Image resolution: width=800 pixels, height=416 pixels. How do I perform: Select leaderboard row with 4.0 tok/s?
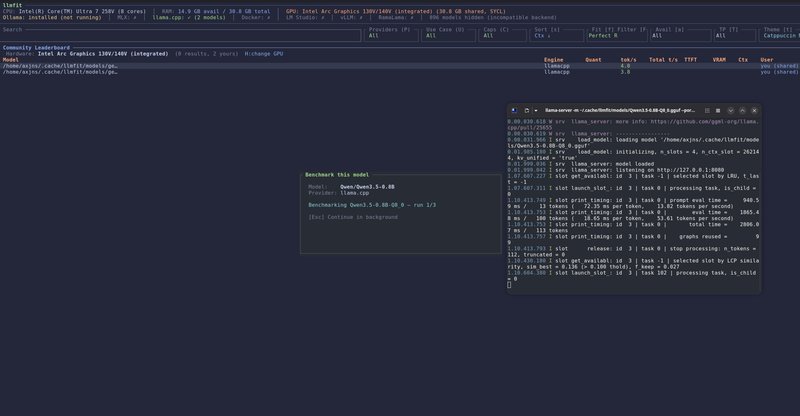pos(400,66)
